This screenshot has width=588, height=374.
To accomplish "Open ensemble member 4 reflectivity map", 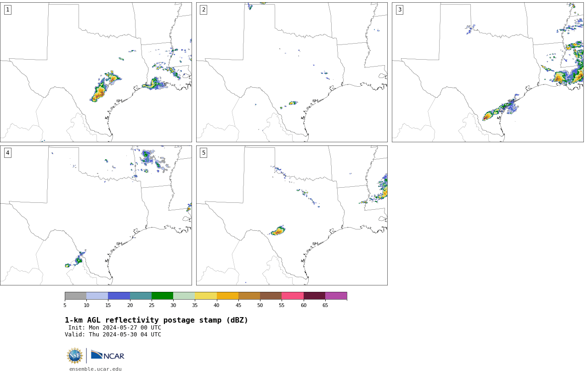I will click(x=96, y=215).
